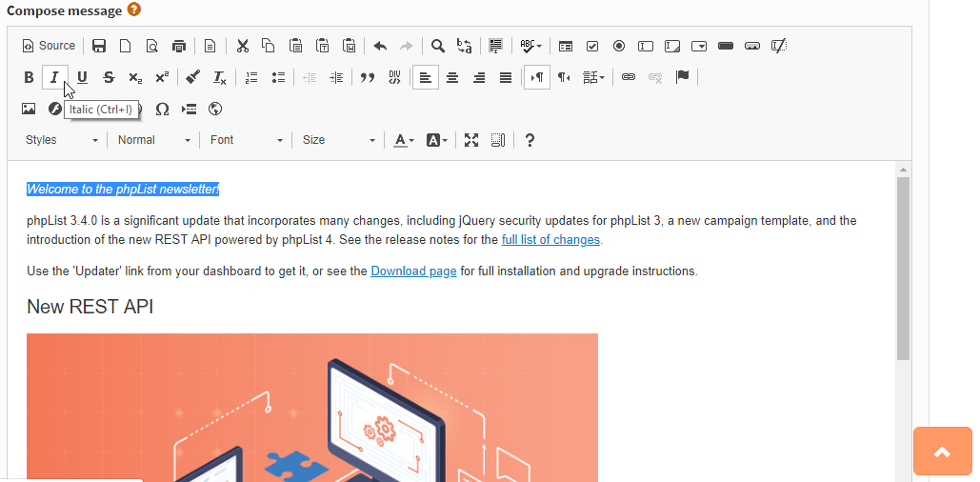Click the Select All icon

[x=495, y=46]
